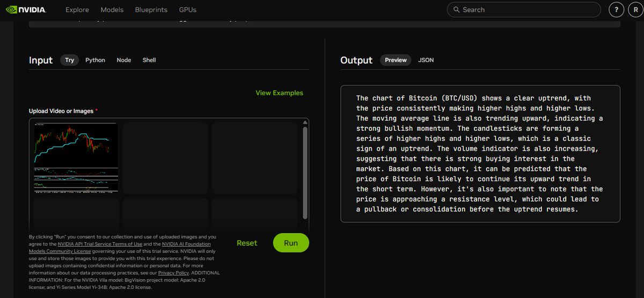Open the user account R avatar
The image size is (644, 298).
click(635, 10)
